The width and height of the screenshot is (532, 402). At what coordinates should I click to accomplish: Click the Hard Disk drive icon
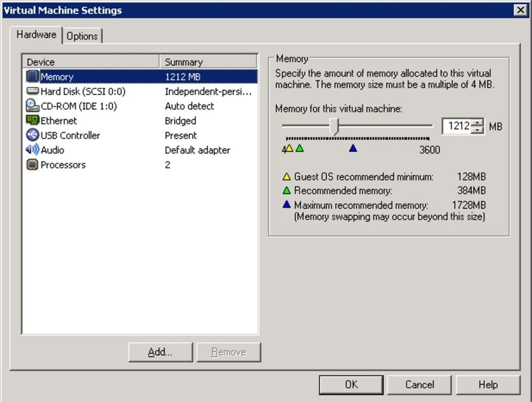coord(33,90)
